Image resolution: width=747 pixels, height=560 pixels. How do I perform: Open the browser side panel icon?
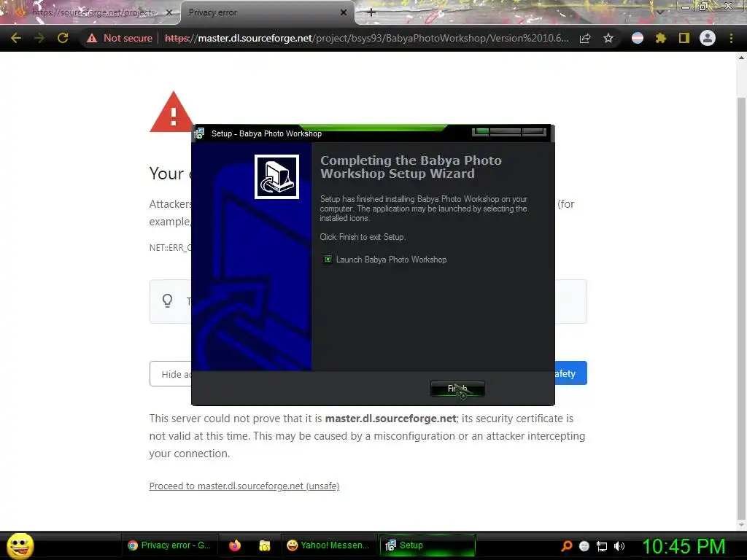coord(684,38)
